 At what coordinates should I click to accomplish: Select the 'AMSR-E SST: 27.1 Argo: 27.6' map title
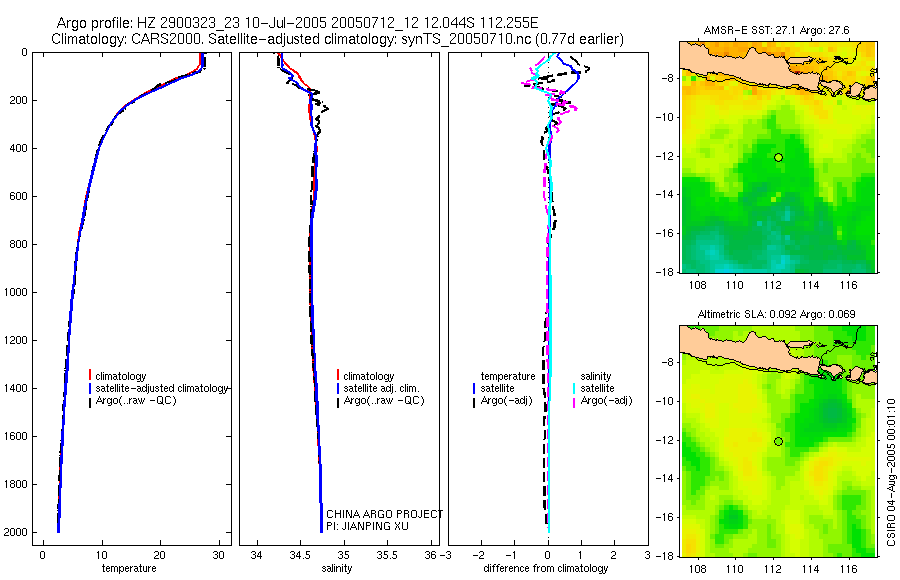(776, 30)
